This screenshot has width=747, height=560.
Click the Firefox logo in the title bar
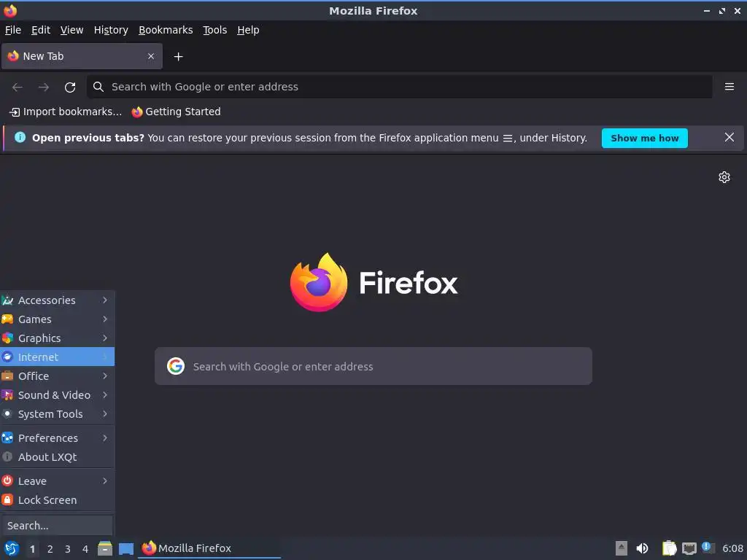10,10
